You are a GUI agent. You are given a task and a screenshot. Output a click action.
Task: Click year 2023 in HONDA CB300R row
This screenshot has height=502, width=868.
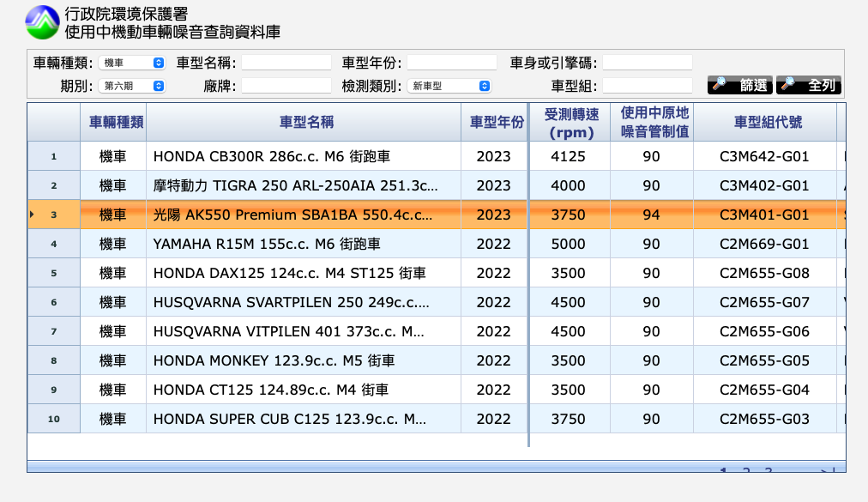[x=494, y=156]
